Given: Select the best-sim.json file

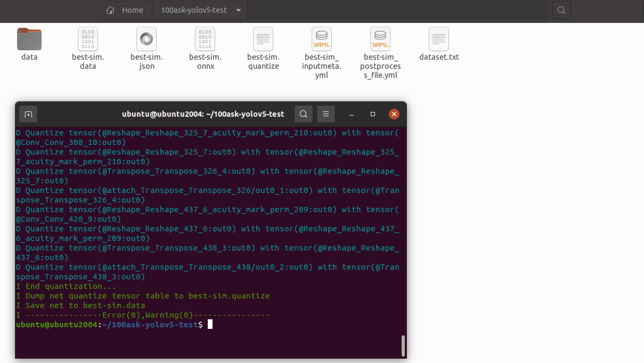Looking at the screenshot, I should pyautogui.click(x=146, y=39).
